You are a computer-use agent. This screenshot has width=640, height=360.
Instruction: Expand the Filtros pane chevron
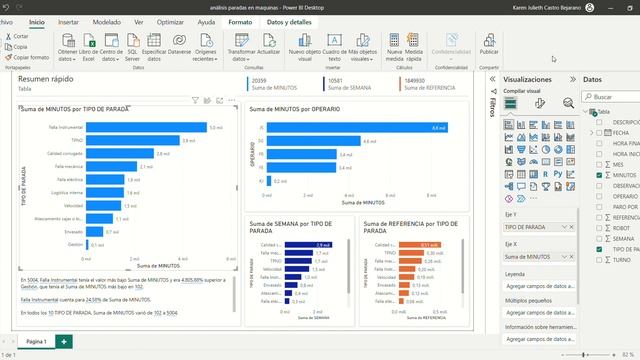pos(493,79)
